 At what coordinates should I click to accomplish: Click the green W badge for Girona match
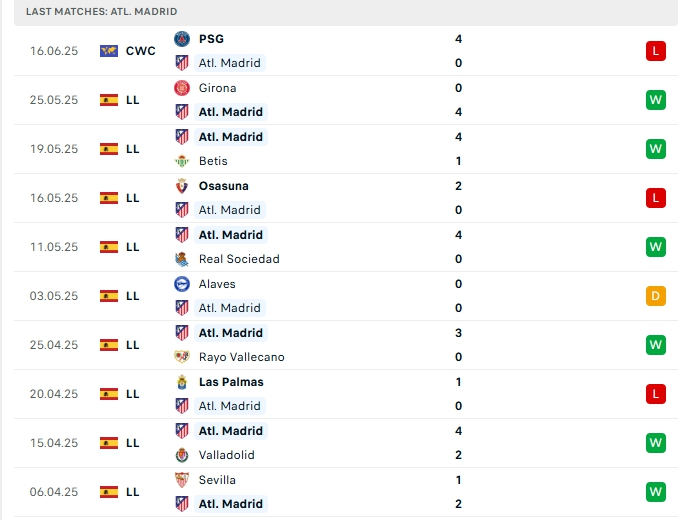tap(656, 100)
